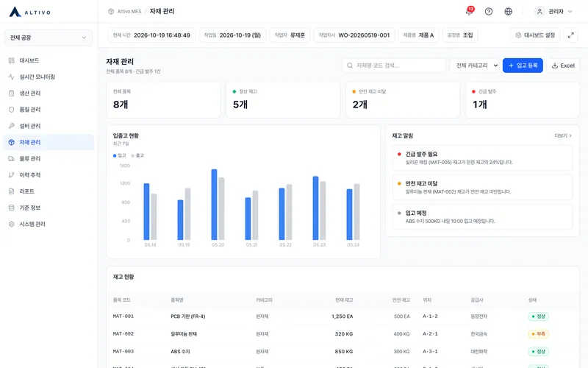Image resolution: width=588 pixels, height=368 pixels.
Task: Click the ABS 수지 item name
Action: pyautogui.click(x=180, y=352)
